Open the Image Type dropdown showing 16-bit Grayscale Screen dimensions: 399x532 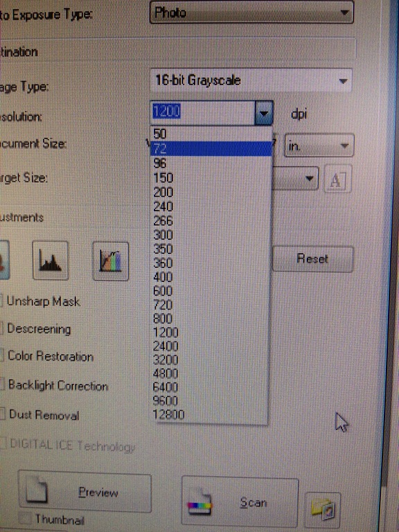coord(251,81)
